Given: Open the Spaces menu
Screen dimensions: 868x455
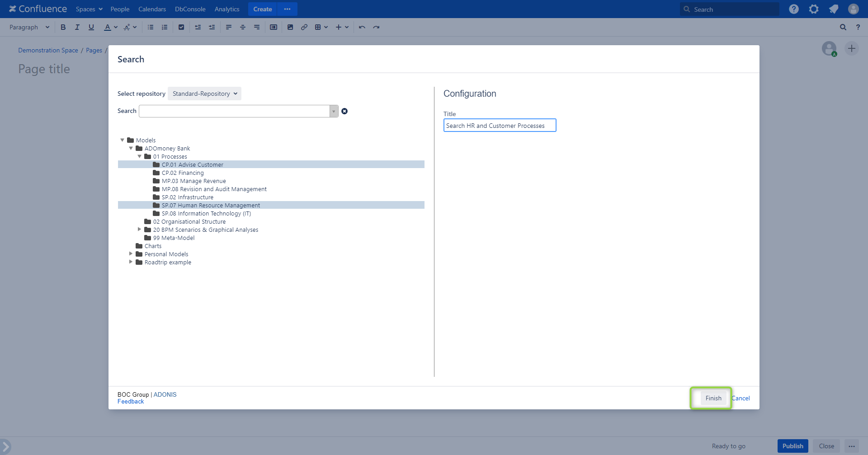Looking at the screenshot, I should tap(89, 9).
